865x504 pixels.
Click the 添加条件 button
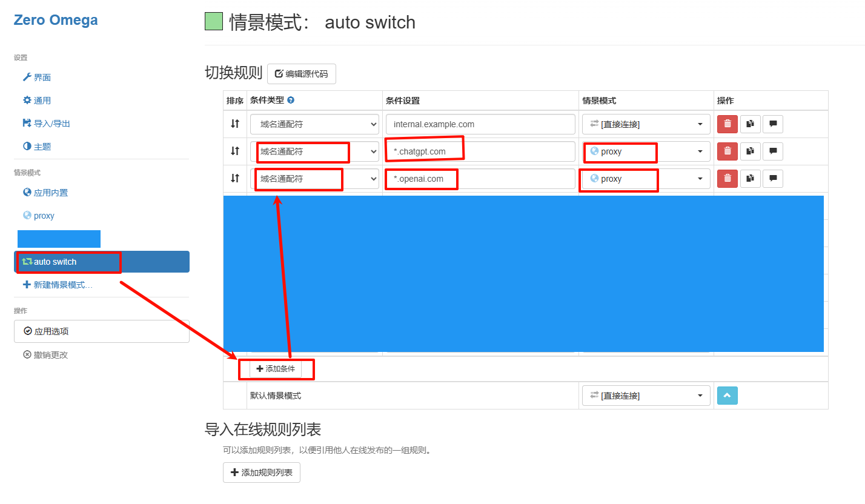tap(276, 369)
